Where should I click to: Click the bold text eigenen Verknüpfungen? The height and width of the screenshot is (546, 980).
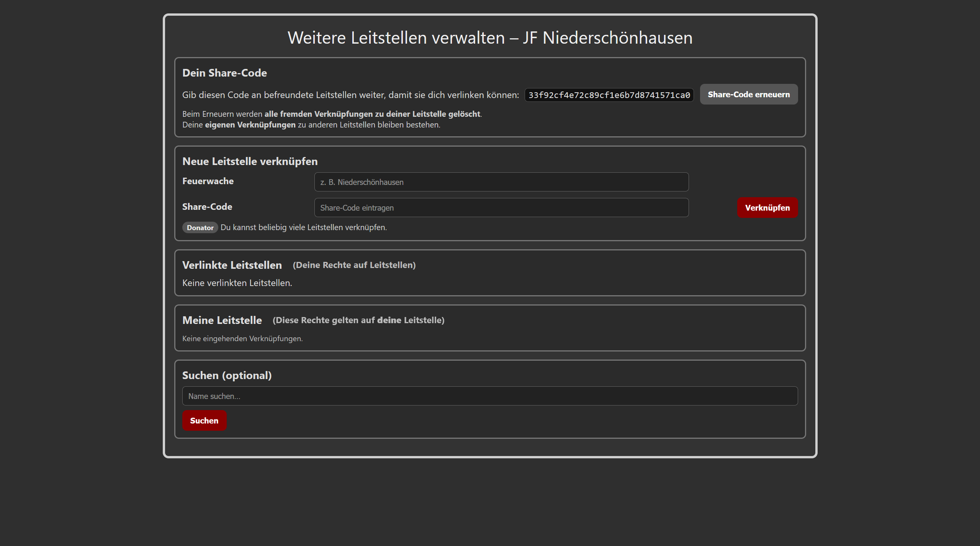pos(250,125)
